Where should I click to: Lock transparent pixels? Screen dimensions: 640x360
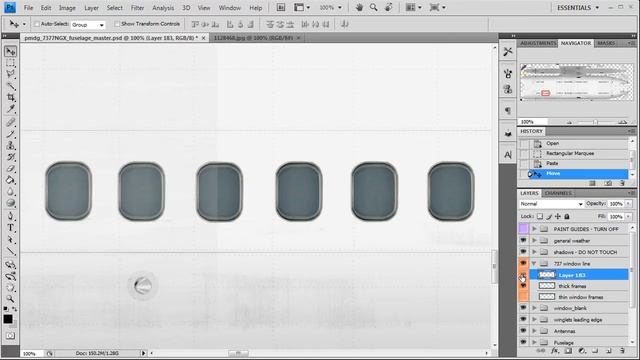[540, 216]
